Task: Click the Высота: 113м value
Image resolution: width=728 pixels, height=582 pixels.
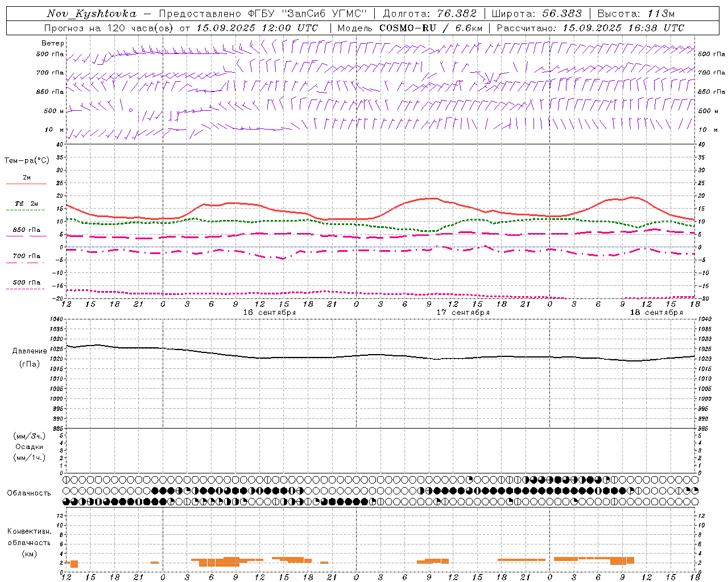Action: tap(636, 14)
